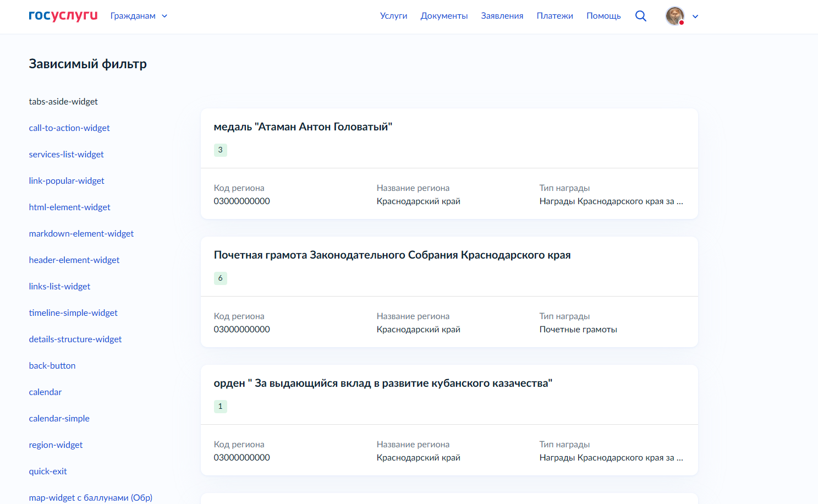Open the search magnifier icon
Viewport: 818px width, 504px height.
[641, 16]
